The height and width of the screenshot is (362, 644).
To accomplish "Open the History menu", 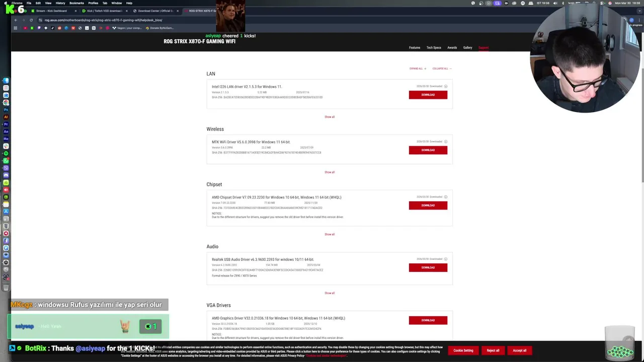I will tap(60, 3).
